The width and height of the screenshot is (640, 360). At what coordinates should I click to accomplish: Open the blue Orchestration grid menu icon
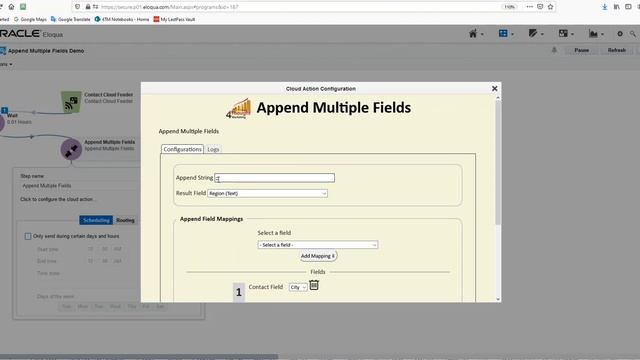tap(503, 33)
